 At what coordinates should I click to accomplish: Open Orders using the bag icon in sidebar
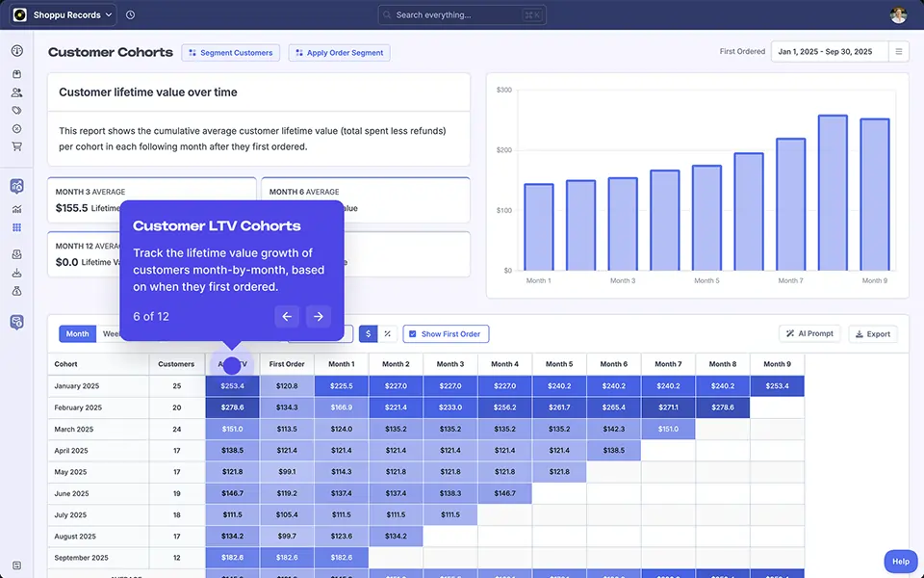[x=15, y=74]
